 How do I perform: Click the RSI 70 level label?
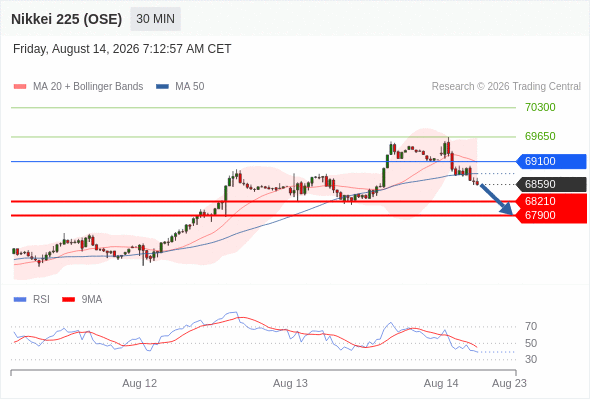tap(531, 326)
